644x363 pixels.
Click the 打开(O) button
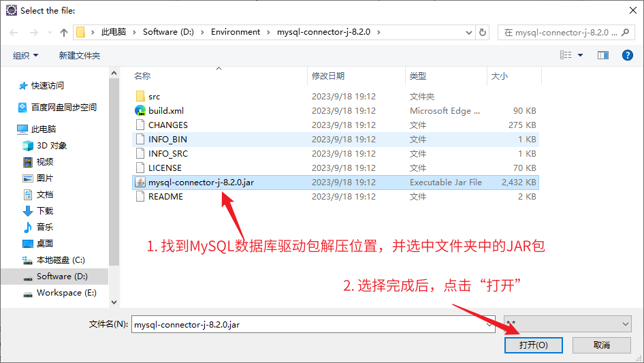click(533, 345)
